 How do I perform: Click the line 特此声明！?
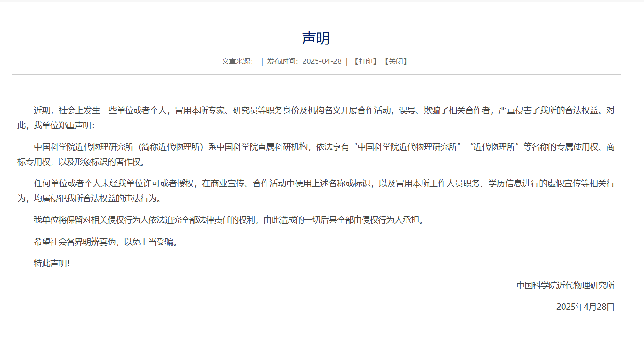52,264
